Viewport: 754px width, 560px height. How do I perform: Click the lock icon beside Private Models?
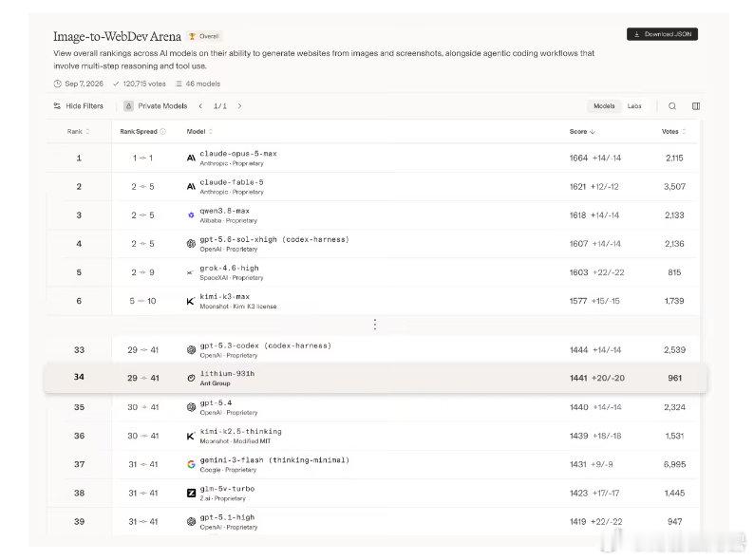pyautogui.click(x=128, y=106)
